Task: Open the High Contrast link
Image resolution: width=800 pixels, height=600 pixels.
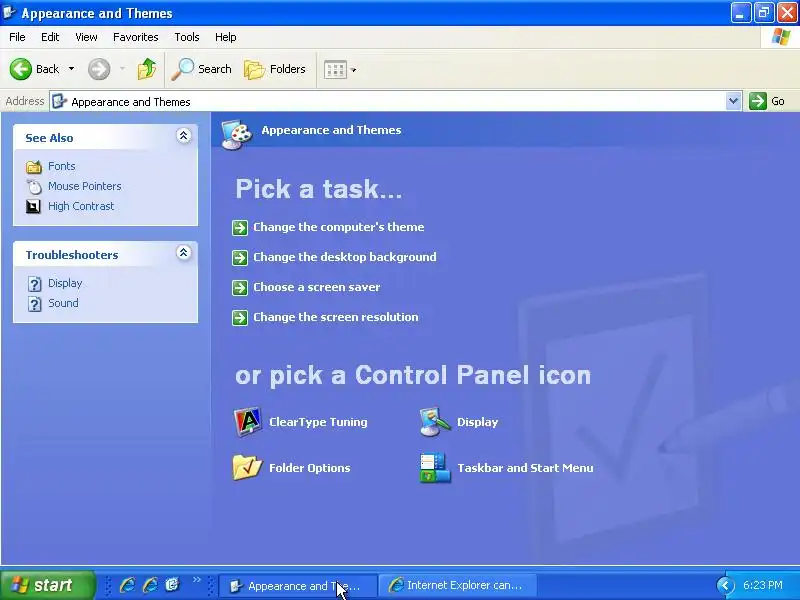Action: [81, 206]
